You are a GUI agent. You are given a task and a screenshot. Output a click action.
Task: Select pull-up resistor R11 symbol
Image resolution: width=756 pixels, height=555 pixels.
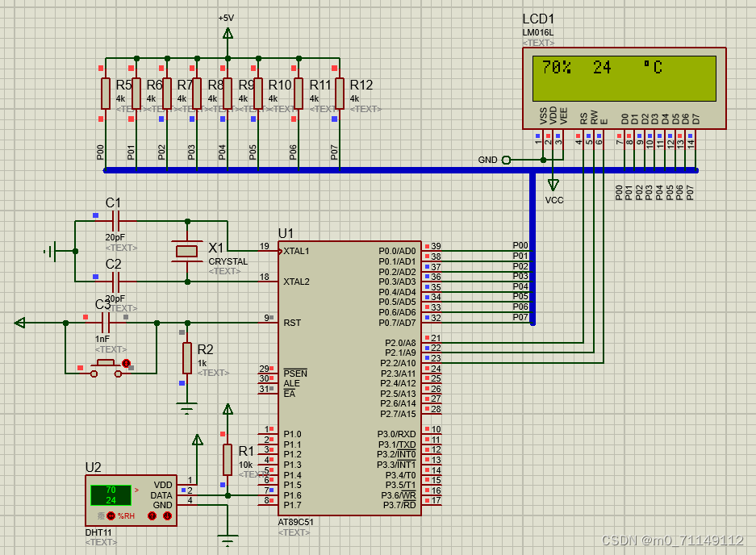point(299,93)
